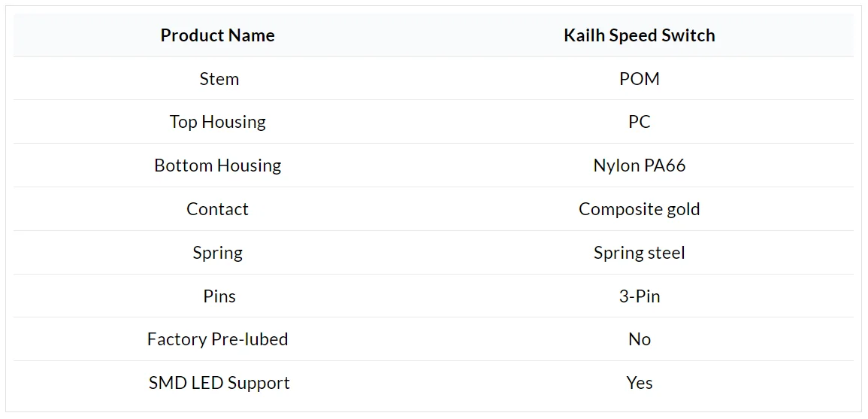Viewport: 868px width, 419px height.
Task: Click the Product Name header cell
Action: pyautogui.click(x=217, y=35)
